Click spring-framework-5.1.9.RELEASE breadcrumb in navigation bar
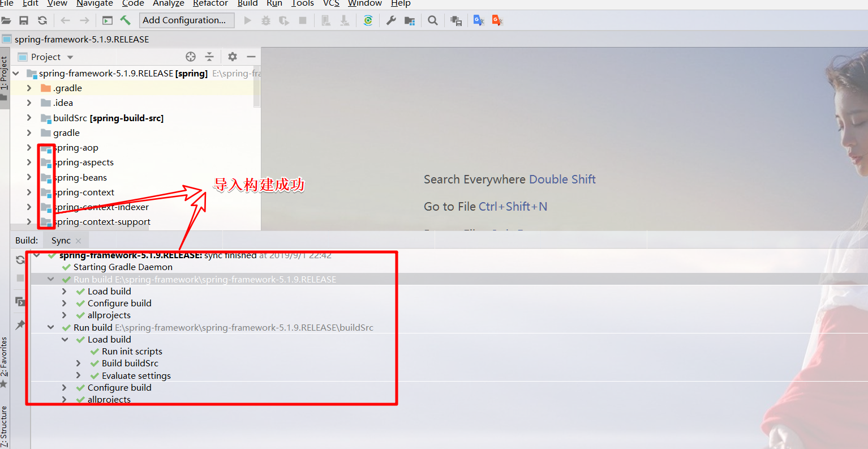The height and width of the screenshot is (449, 868). click(81, 40)
